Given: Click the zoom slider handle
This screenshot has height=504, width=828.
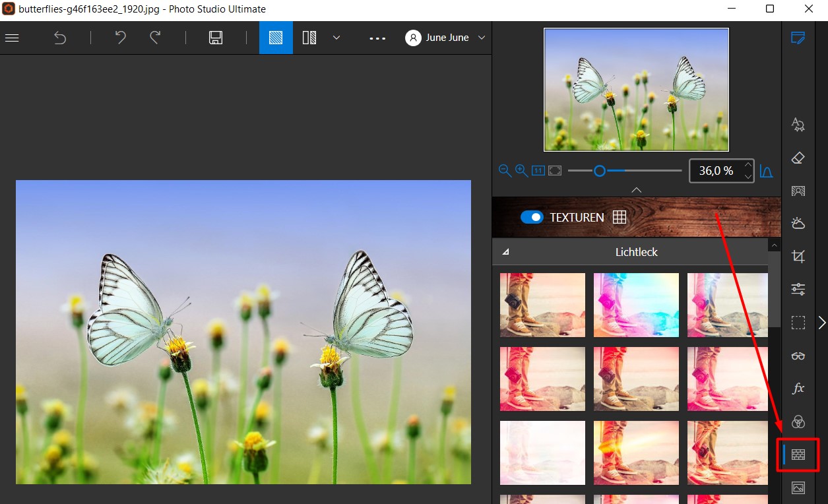Looking at the screenshot, I should [x=599, y=171].
